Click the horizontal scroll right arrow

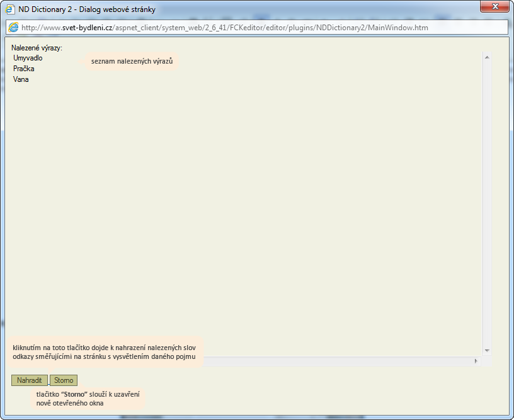coord(476,361)
